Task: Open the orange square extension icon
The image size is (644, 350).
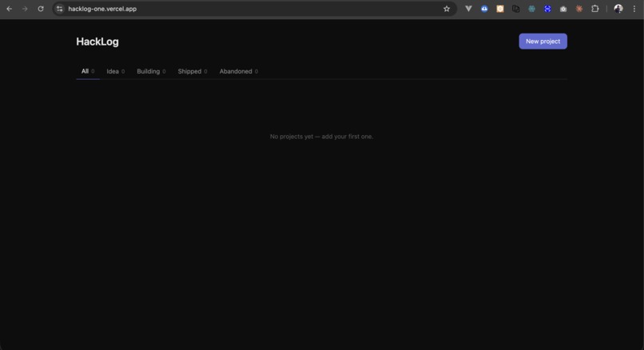Action: pos(500,9)
